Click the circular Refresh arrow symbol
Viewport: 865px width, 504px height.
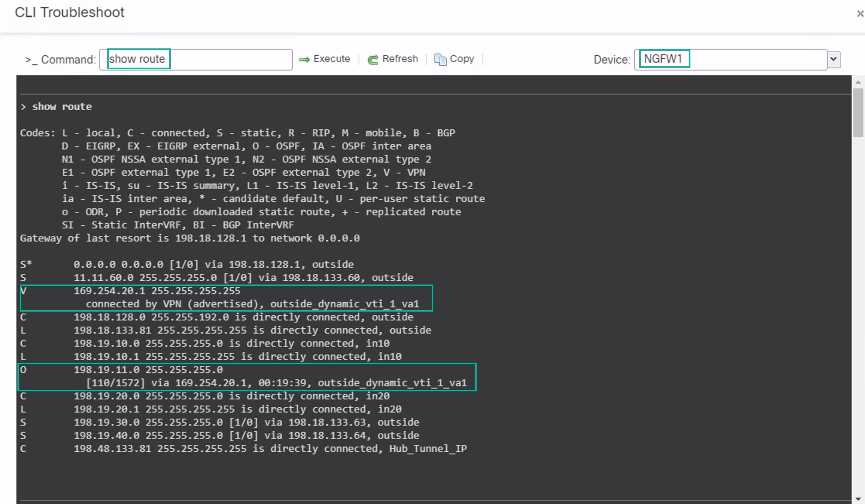[372, 59]
